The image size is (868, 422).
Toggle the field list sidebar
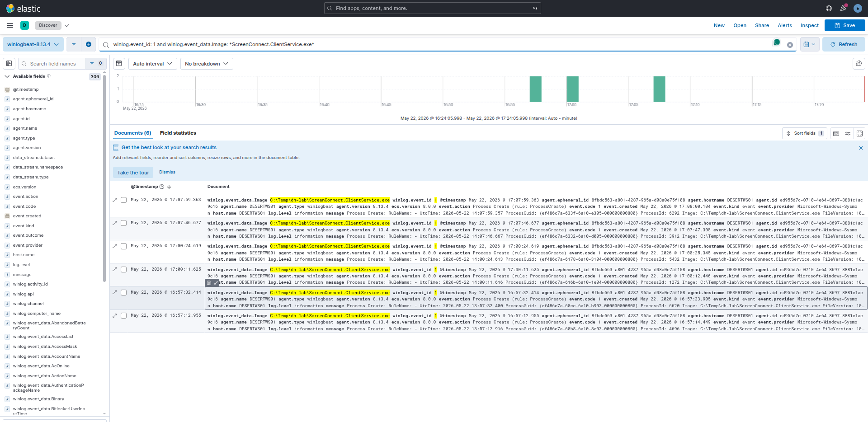coord(9,64)
